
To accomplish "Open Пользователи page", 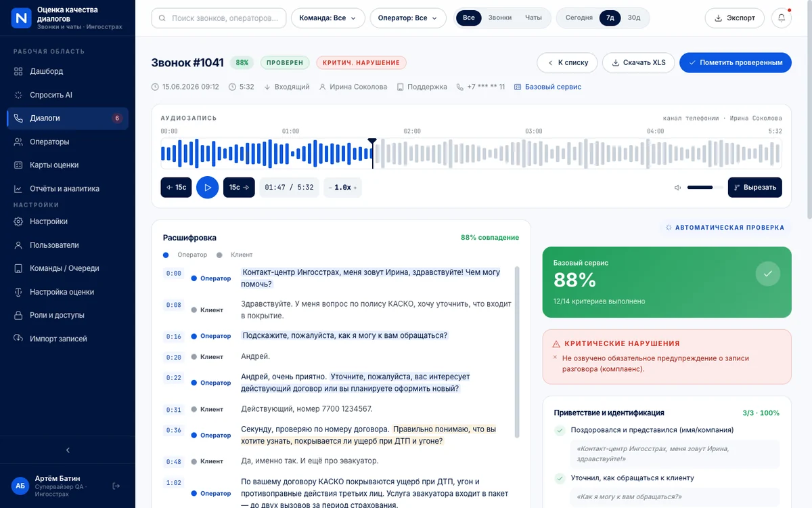I will point(68,245).
